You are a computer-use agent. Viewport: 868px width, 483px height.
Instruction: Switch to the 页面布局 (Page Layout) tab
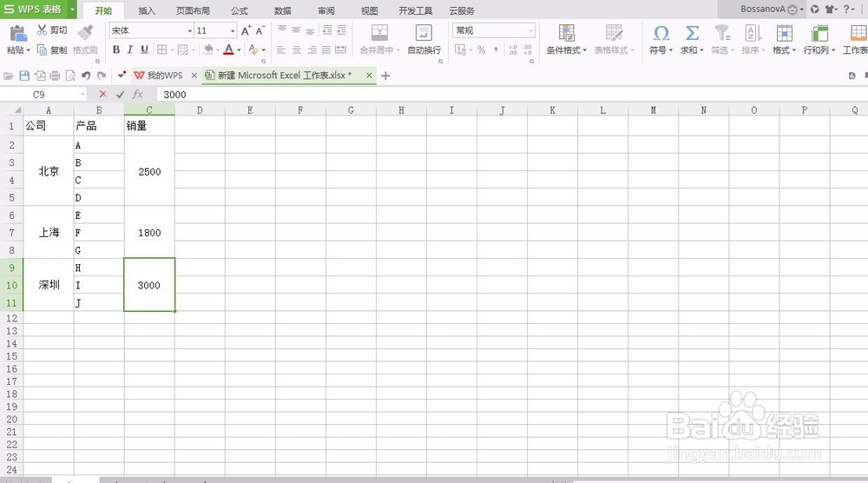[x=194, y=10]
